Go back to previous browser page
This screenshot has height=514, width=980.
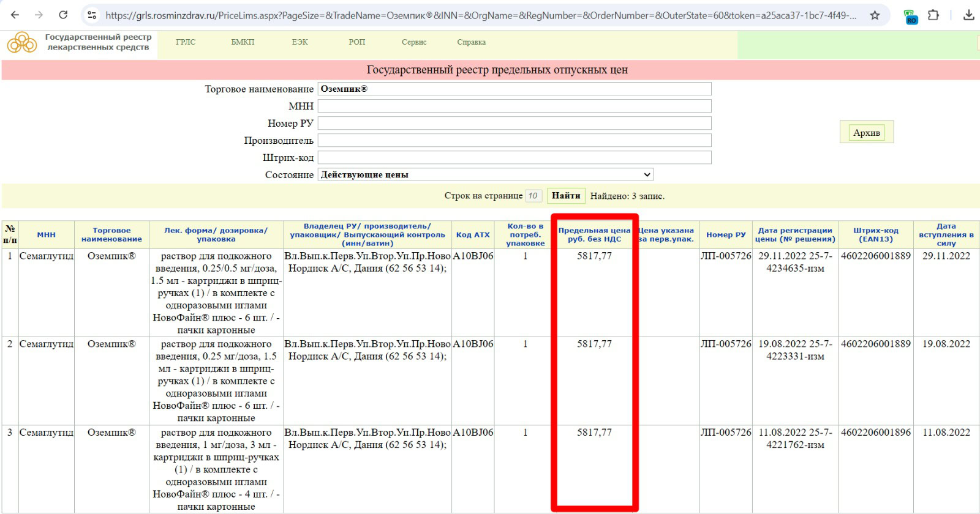15,15
